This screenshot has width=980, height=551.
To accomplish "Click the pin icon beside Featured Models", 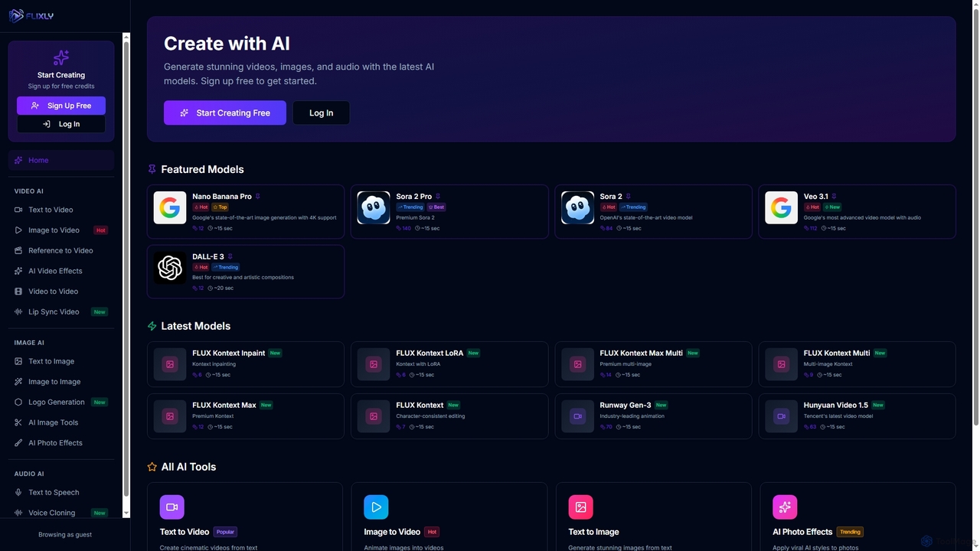I will (x=152, y=169).
